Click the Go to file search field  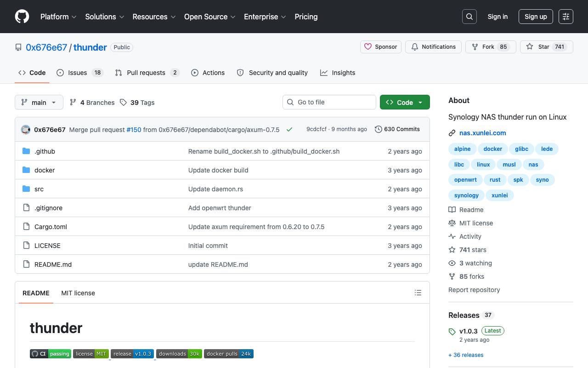[x=329, y=102]
